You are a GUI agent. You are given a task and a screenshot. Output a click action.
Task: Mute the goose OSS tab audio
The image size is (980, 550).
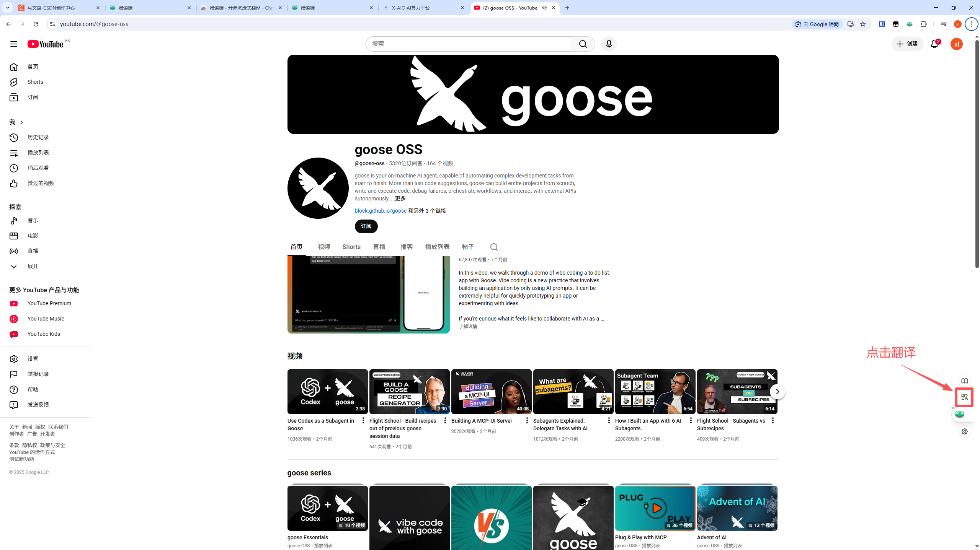tap(544, 8)
